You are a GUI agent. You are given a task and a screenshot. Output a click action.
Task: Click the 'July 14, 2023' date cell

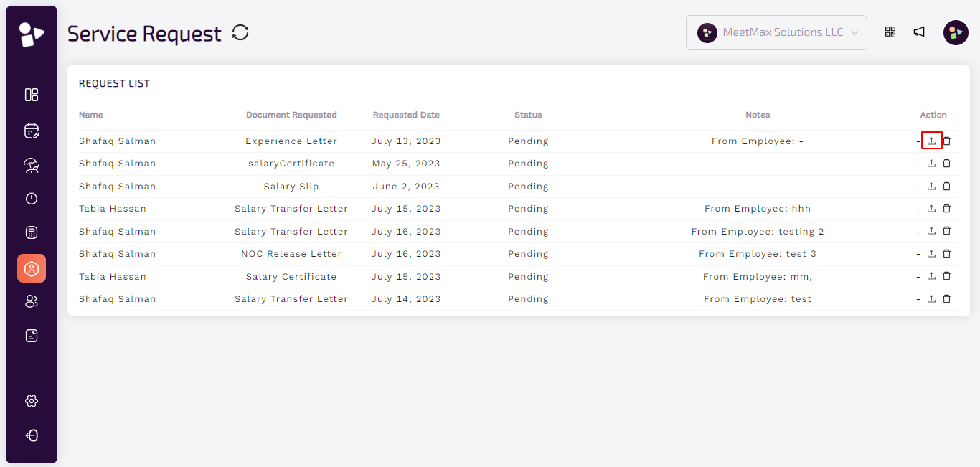406,299
